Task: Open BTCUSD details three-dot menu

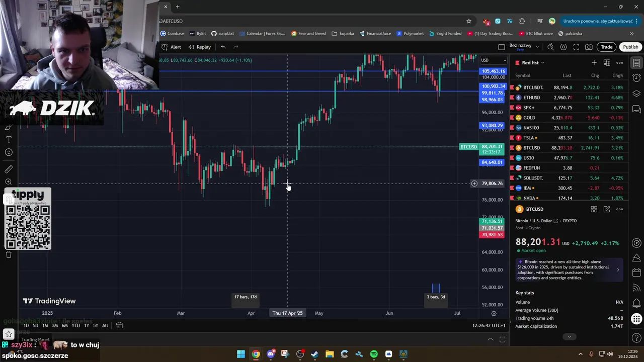Action: click(x=620, y=209)
